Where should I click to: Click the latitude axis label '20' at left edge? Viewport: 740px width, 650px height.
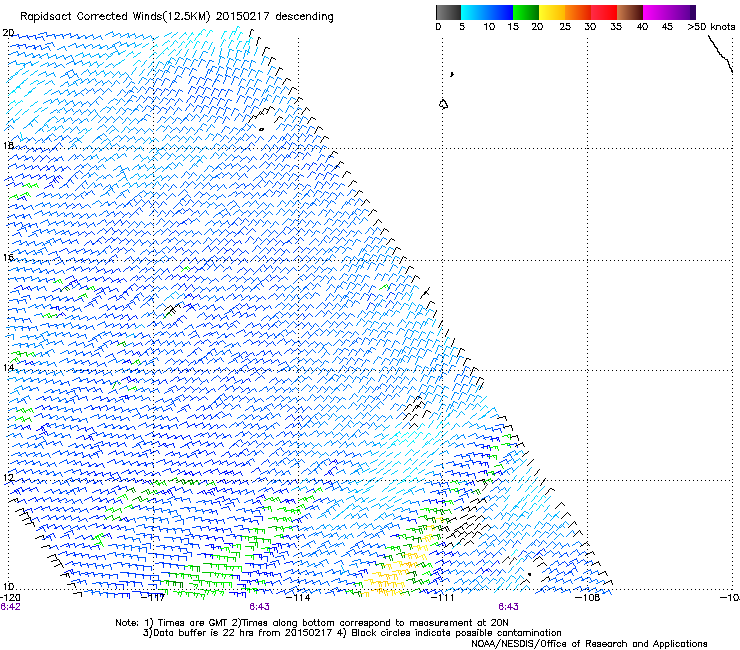[8, 33]
